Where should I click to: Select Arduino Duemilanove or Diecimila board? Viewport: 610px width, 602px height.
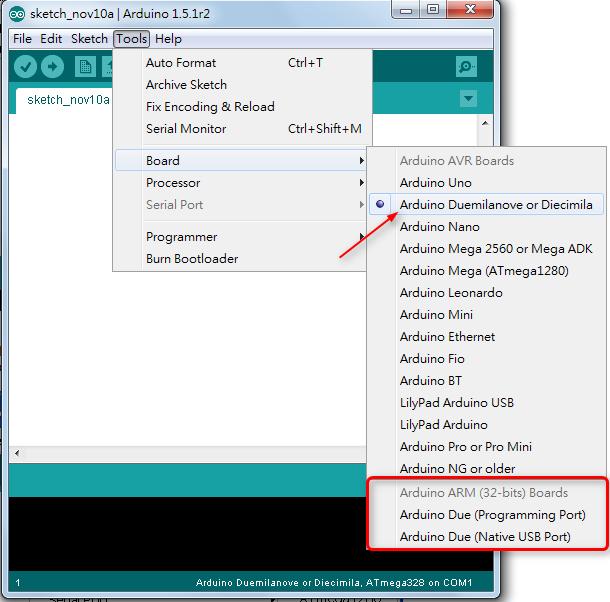486,204
